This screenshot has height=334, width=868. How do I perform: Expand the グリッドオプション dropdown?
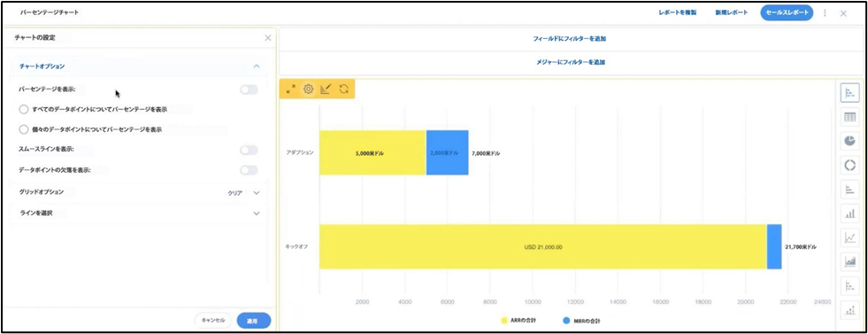tap(256, 193)
